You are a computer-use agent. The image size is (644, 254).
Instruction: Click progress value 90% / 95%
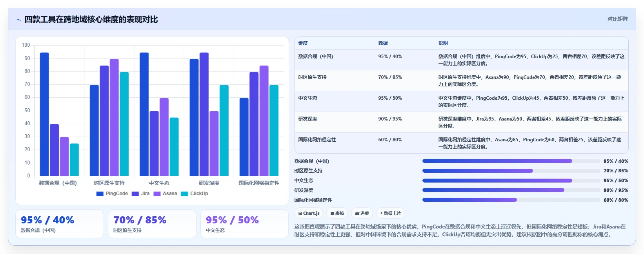click(x=616, y=190)
